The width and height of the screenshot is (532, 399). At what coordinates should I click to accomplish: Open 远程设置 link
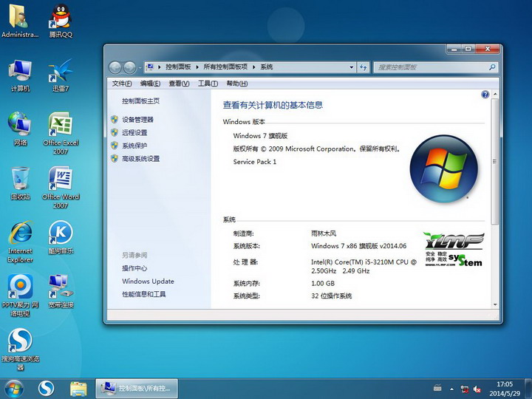tap(134, 132)
